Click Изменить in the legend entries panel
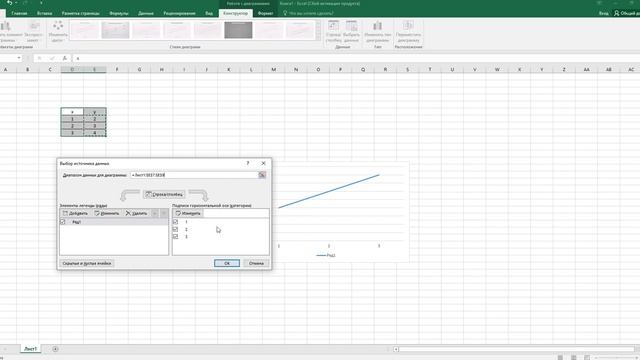The height and width of the screenshot is (360, 640). pos(107,213)
